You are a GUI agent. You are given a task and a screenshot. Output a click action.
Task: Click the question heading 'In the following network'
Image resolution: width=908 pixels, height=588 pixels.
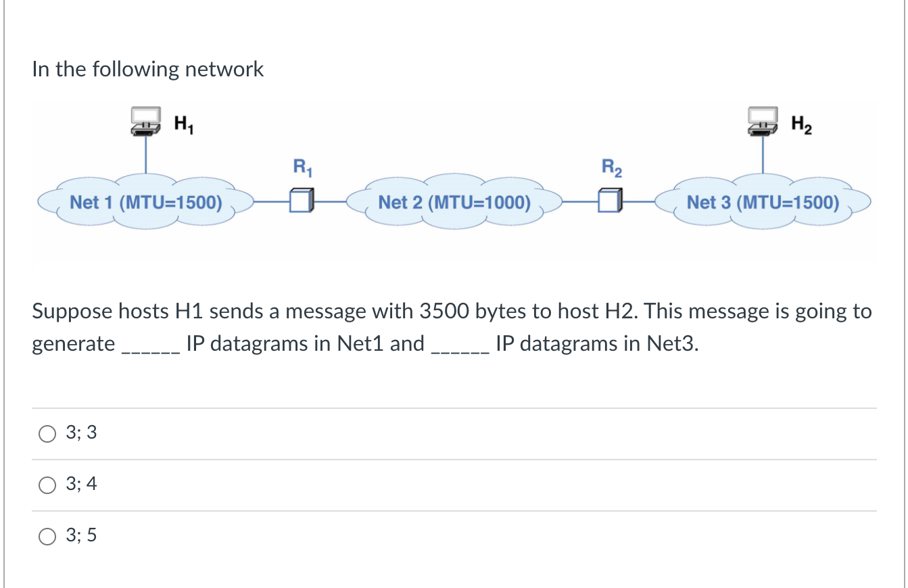(147, 69)
